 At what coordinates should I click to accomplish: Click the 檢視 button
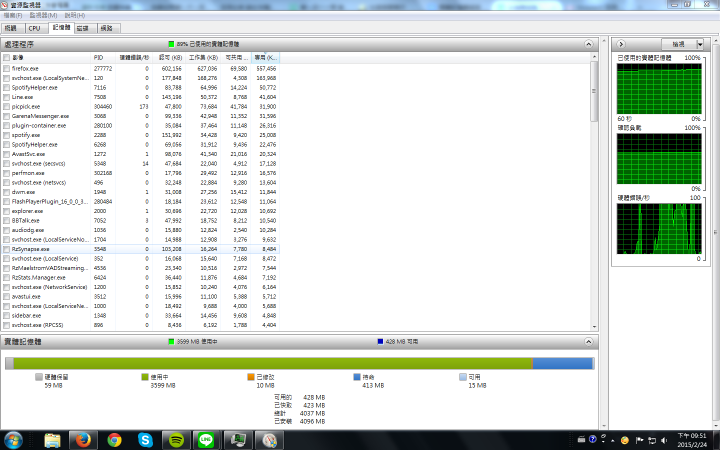tap(679, 44)
